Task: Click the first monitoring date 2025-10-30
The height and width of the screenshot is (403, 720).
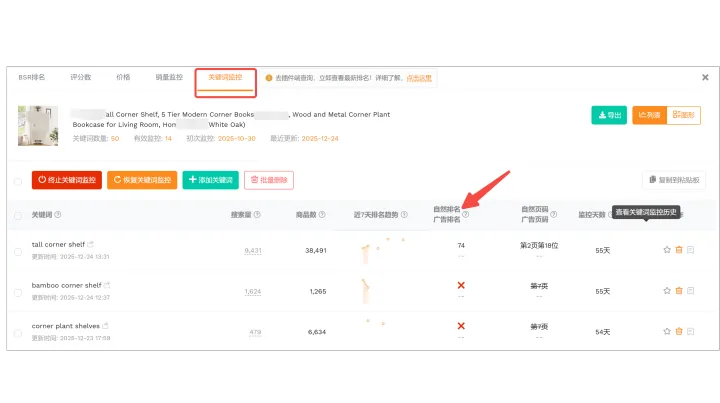Action: pyautogui.click(x=236, y=138)
